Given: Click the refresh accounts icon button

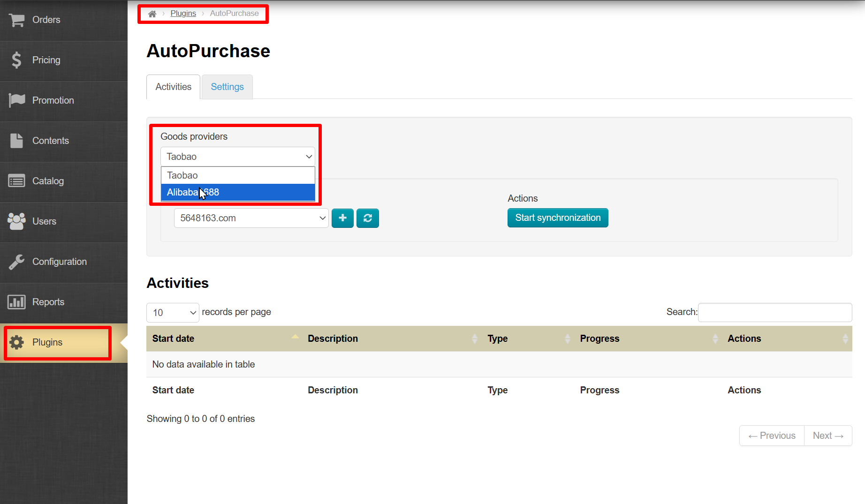Looking at the screenshot, I should 367,218.
